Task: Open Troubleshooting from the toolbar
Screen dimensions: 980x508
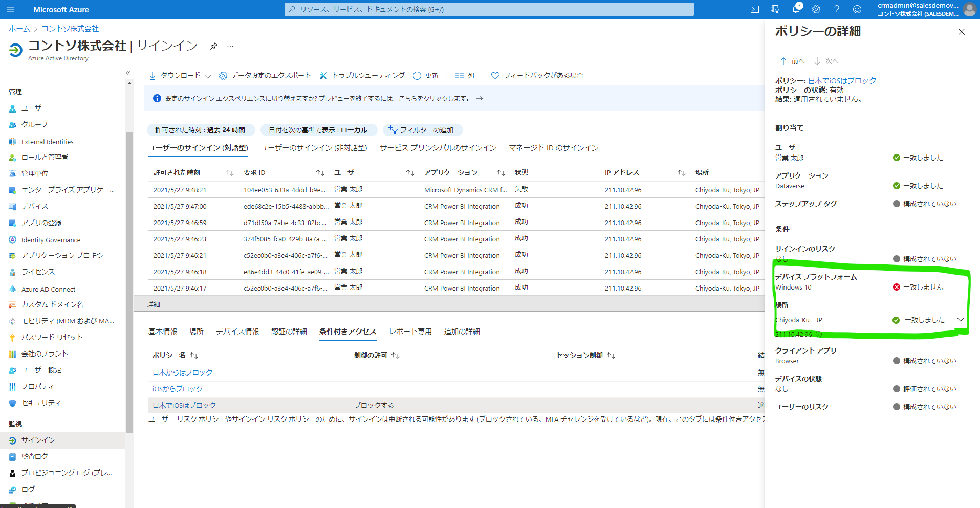Action: point(362,76)
